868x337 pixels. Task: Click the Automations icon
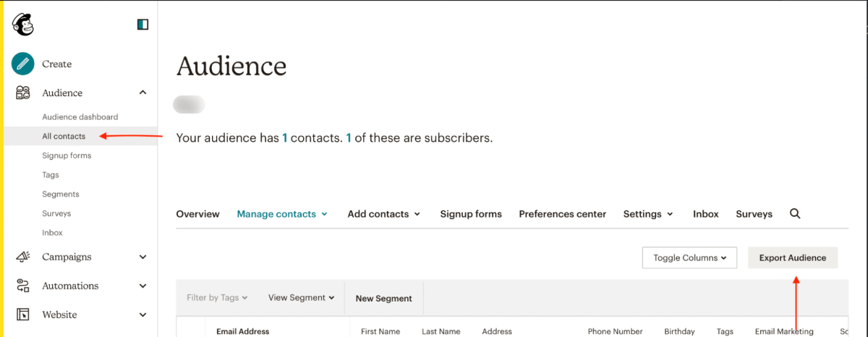click(23, 286)
